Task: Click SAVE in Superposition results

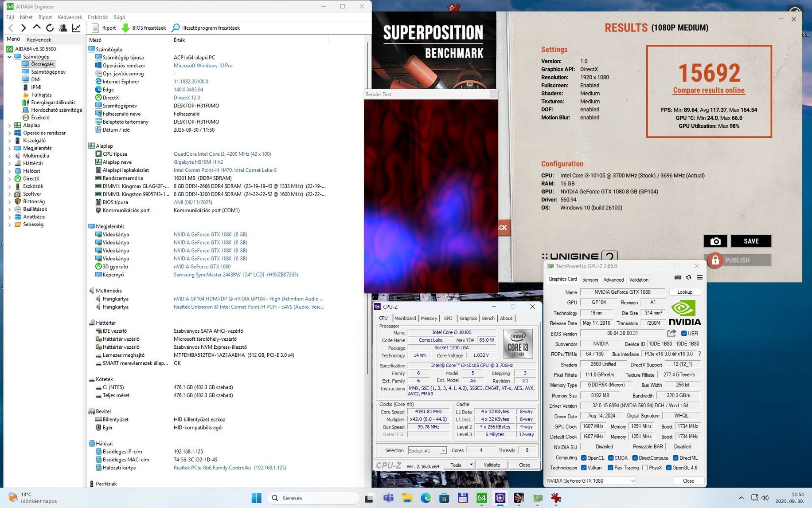Action: point(751,241)
